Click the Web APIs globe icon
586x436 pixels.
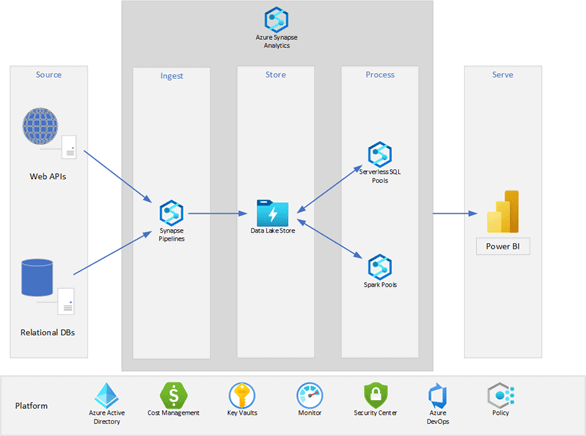(x=40, y=126)
